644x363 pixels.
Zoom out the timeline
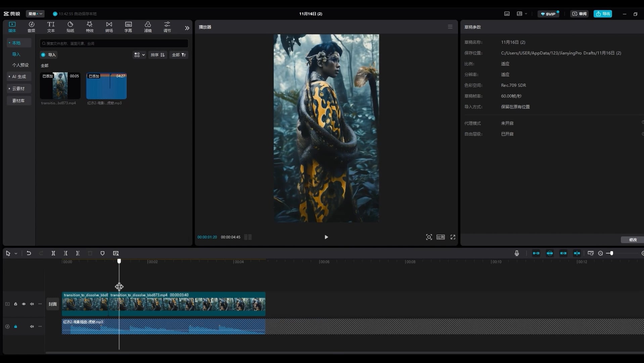pos(600,253)
